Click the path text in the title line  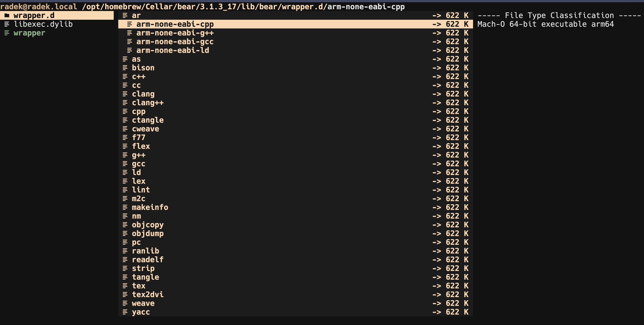click(x=243, y=6)
